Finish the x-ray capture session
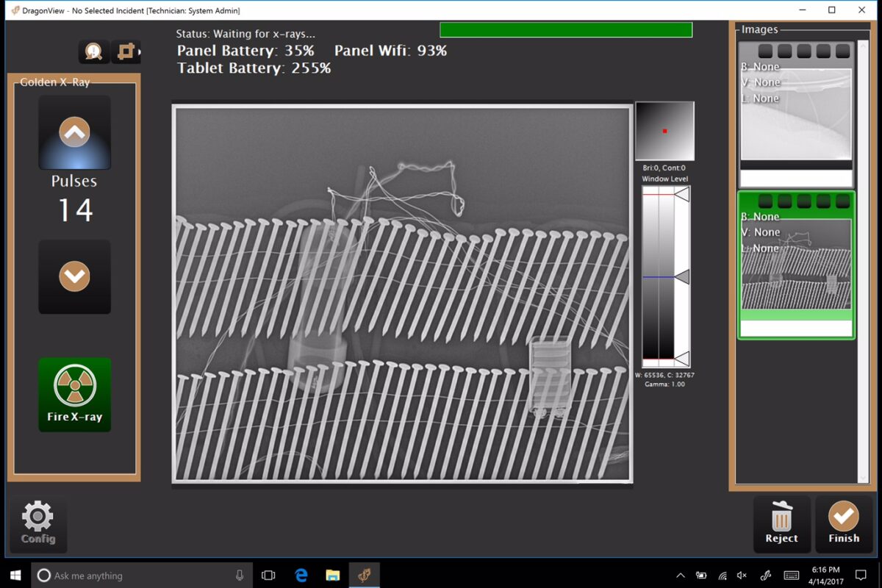Viewport: 882px width, 588px height. 844,523
